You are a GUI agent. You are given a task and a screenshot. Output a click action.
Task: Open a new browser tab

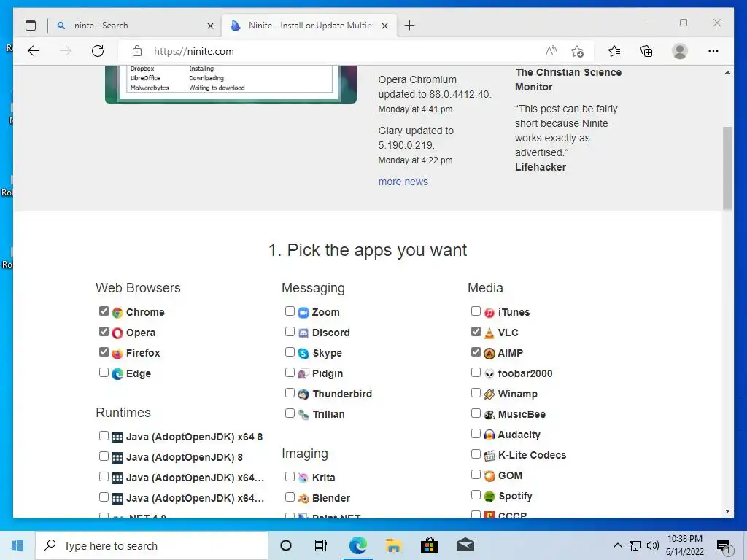pos(410,26)
